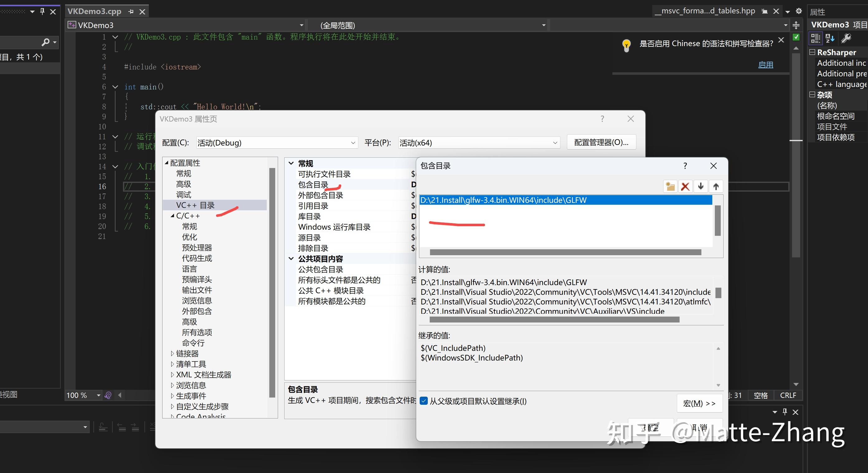Open the 活动(Debug) configuration dropdown
The width and height of the screenshot is (868, 473).
(x=353, y=143)
